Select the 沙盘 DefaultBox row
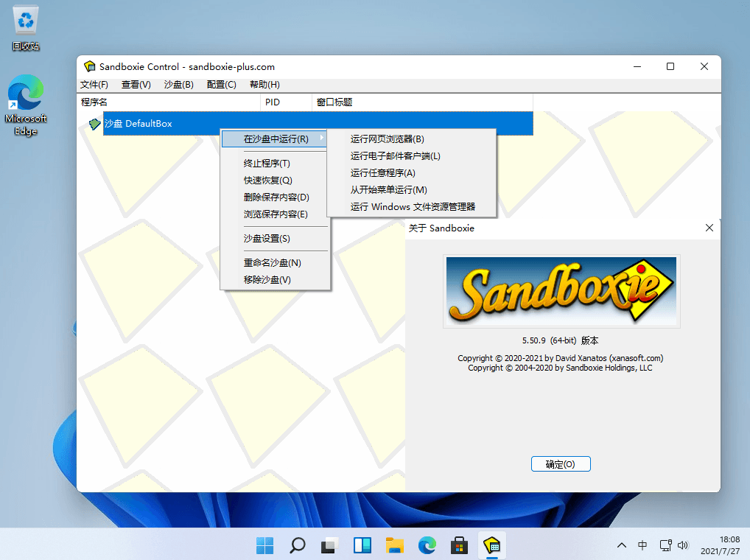This screenshot has width=750, height=560. [318, 123]
